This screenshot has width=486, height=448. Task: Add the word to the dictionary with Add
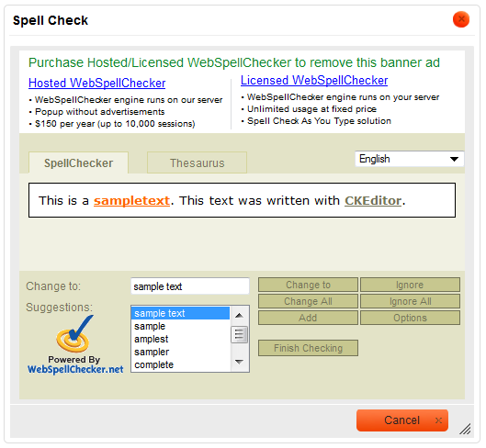coord(308,318)
